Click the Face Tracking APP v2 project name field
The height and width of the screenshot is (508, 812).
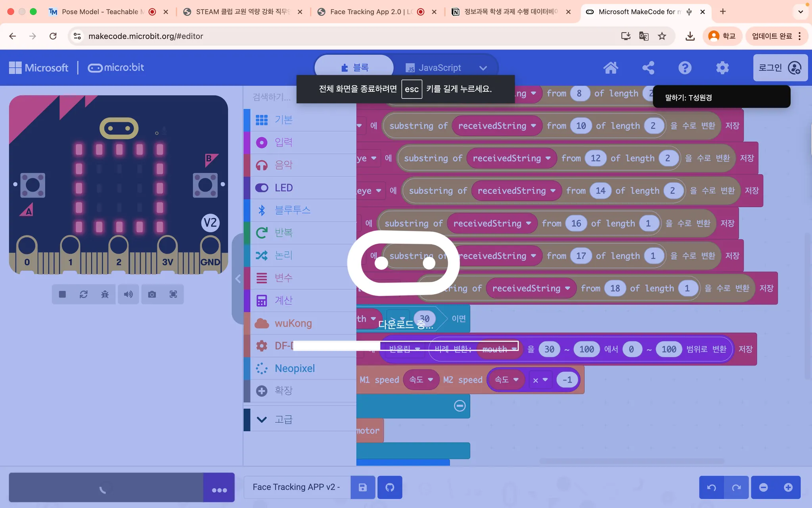[x=297, y=487]
